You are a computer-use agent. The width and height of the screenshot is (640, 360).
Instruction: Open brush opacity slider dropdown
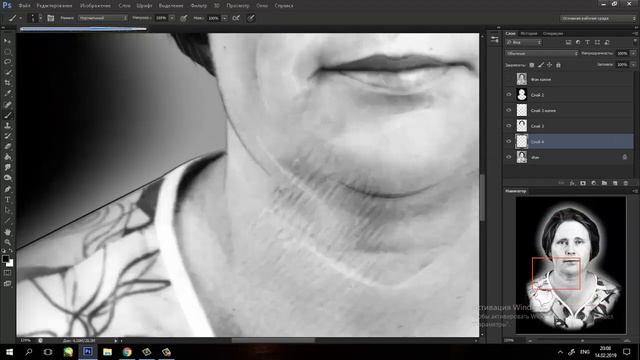point(172,18)
